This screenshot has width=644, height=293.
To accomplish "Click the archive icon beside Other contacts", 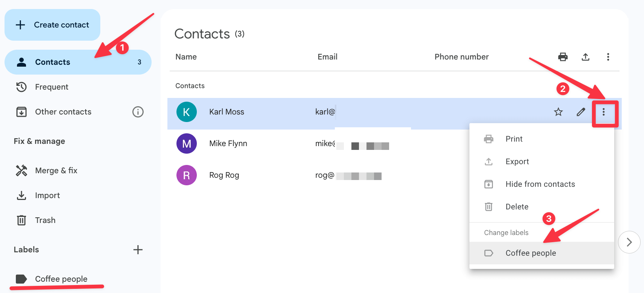I will pyautogui.click(x=21, y=112).
